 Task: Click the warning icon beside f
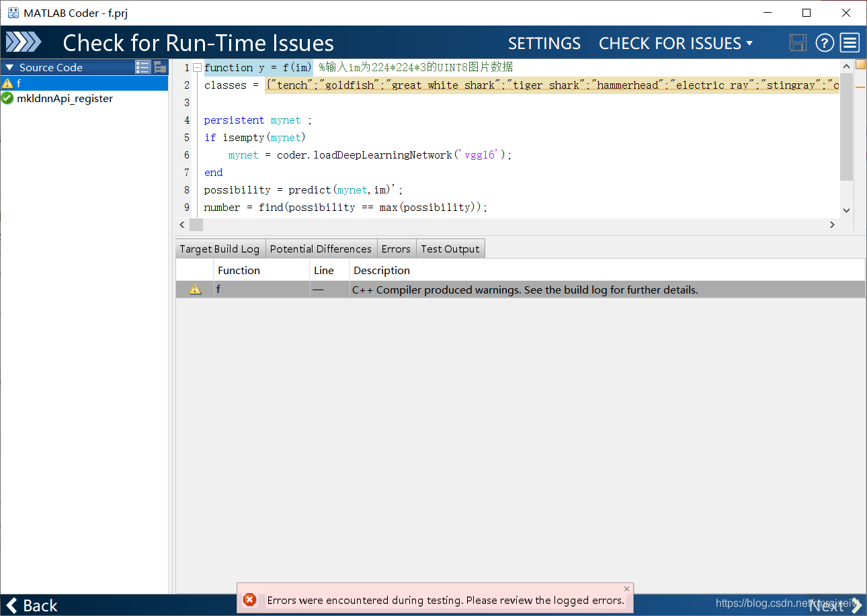coord(7,83)
